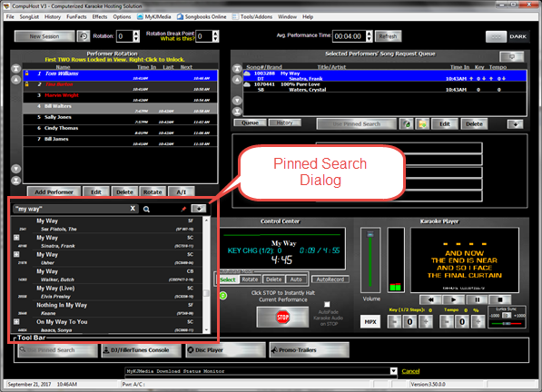Open the Disc Player tool

point(226,350)
